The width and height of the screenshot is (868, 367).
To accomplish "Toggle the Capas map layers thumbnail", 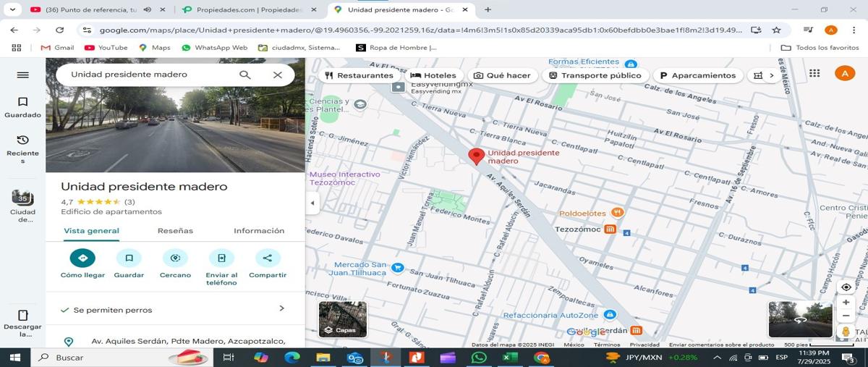I will click(x=343, y=319).
